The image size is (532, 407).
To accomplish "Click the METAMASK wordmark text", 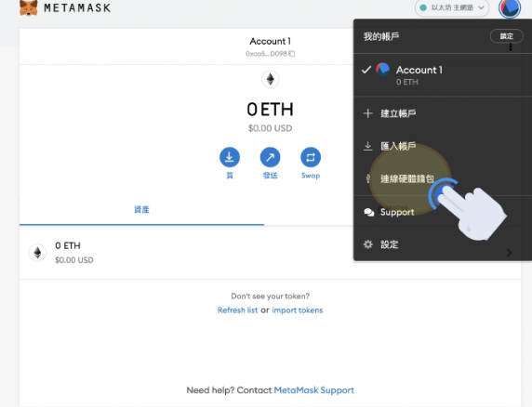I will tap(77, 7).
